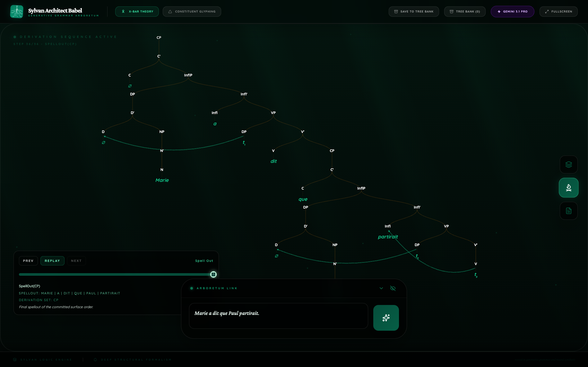The height and width of the screenshot is (367, 588).
Task: Select the 'partirait' Infl leaf node
Action: pos(388,237)
